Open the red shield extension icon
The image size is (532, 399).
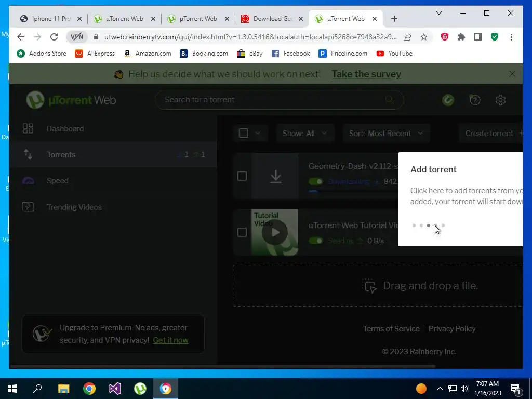click(x=445, y=37)
